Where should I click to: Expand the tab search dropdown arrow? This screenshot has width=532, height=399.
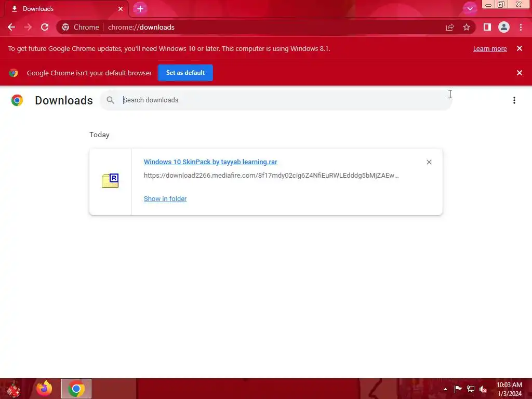pos(470,8)
